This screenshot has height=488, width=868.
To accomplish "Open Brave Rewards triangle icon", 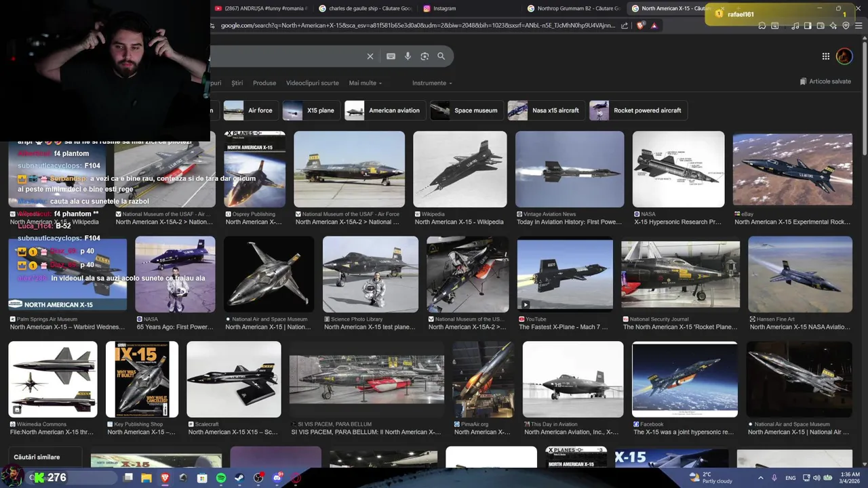I will pos(654,26).
